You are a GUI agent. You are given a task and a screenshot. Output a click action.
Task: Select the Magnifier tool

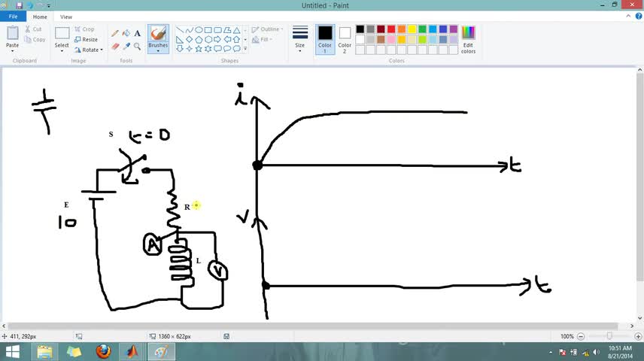coord(137,47)
